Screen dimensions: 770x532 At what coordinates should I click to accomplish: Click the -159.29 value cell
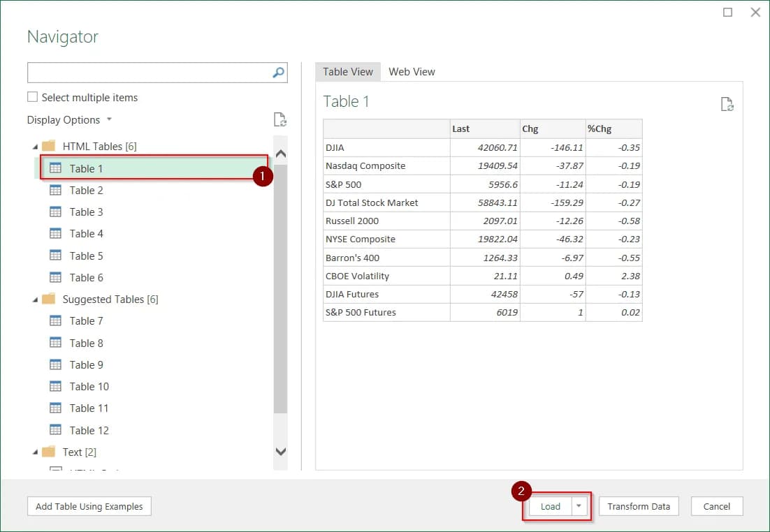553,202
